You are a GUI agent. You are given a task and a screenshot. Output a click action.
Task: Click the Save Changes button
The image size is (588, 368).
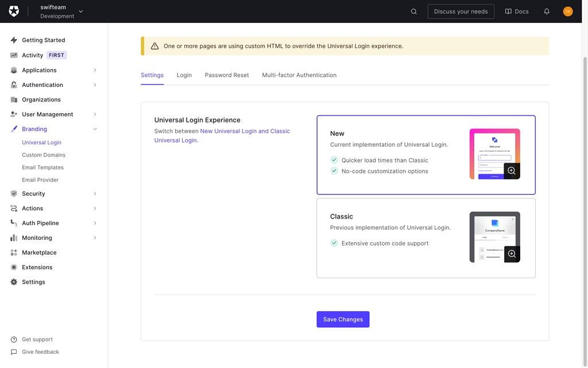pos(343,319)
